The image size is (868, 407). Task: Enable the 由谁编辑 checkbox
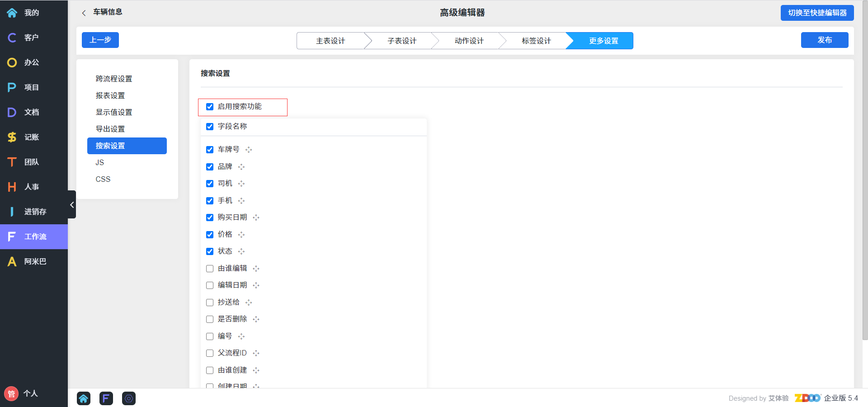click(210, 269)
